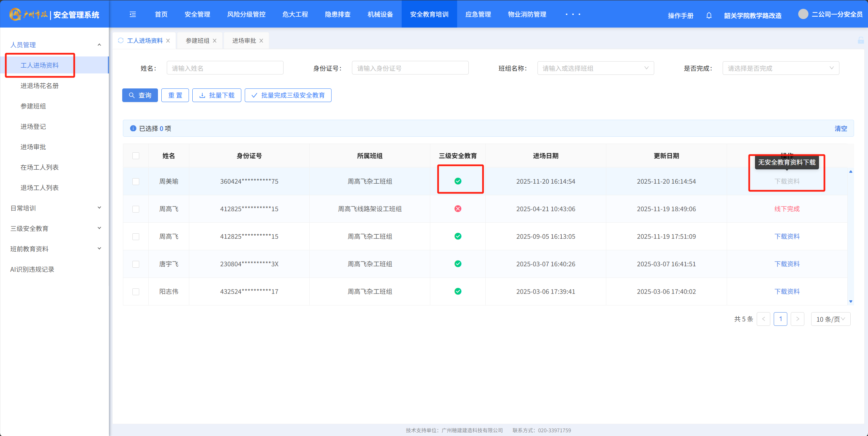Click the red failed status icon for 周高飞
Viewport: 868px width, 436px height.
[458, 209]
